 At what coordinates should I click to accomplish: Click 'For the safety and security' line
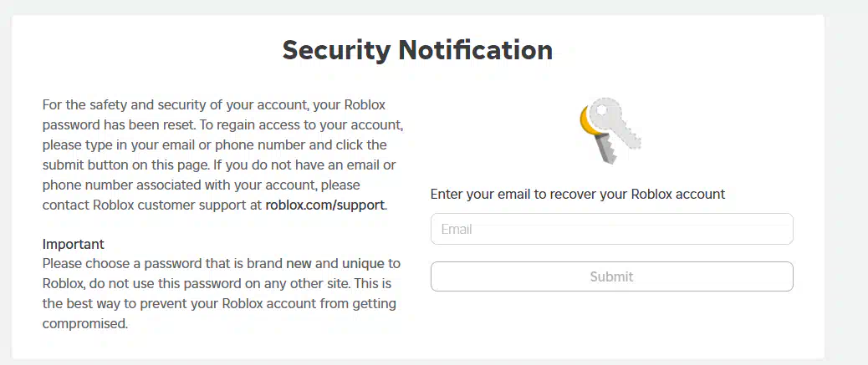point(214,105)
